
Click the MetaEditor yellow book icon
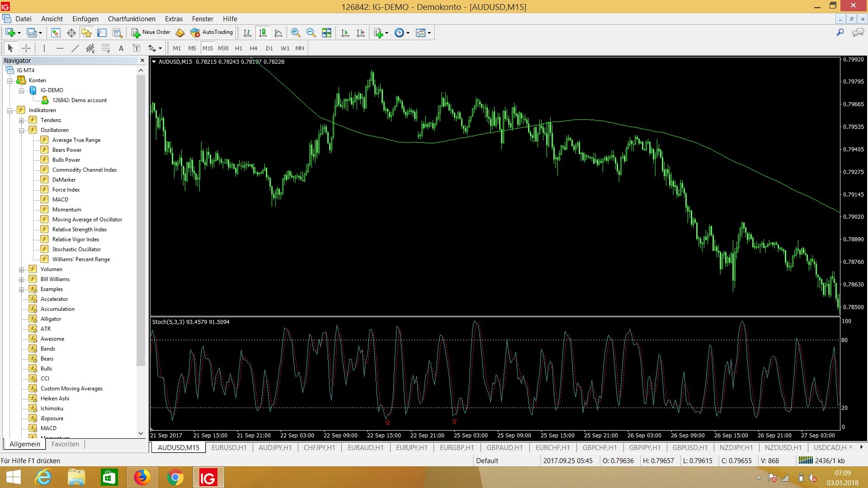pos(180,33)
